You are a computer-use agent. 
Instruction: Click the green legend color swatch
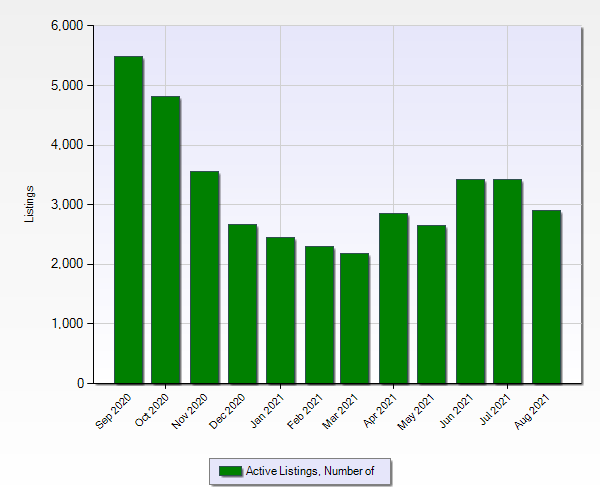[x=230, y=471]
